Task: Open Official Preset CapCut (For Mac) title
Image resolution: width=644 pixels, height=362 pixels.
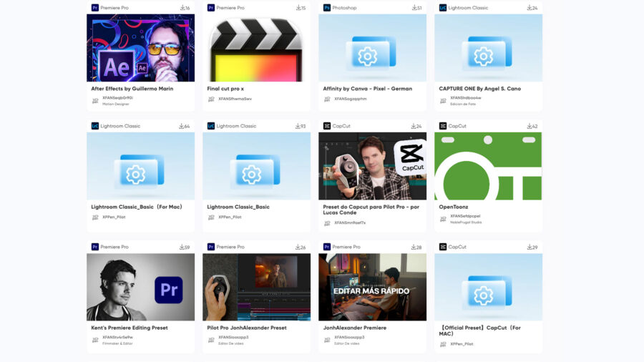Action: click(x=479, y=331)
